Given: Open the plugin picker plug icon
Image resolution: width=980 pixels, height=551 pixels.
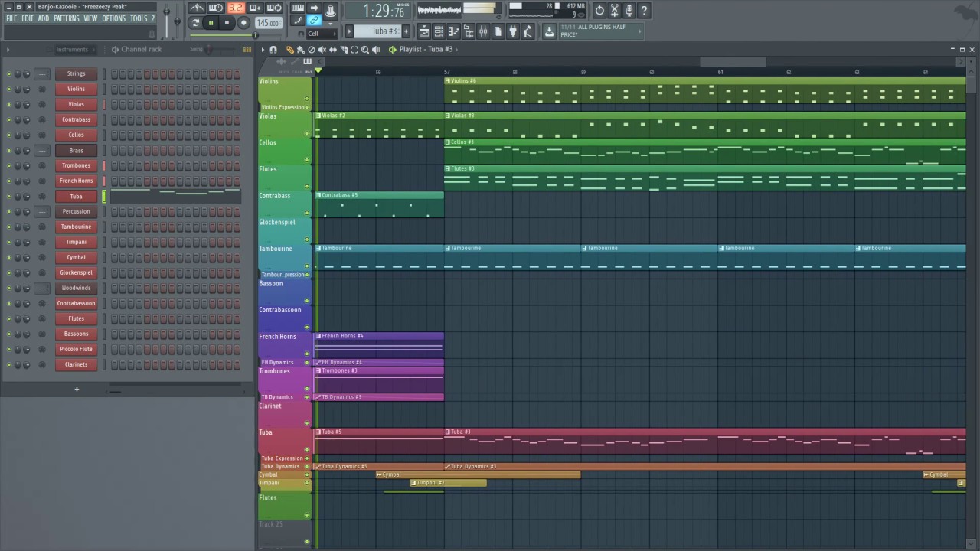Looking at the screenshot, I should tap(513, 31).
